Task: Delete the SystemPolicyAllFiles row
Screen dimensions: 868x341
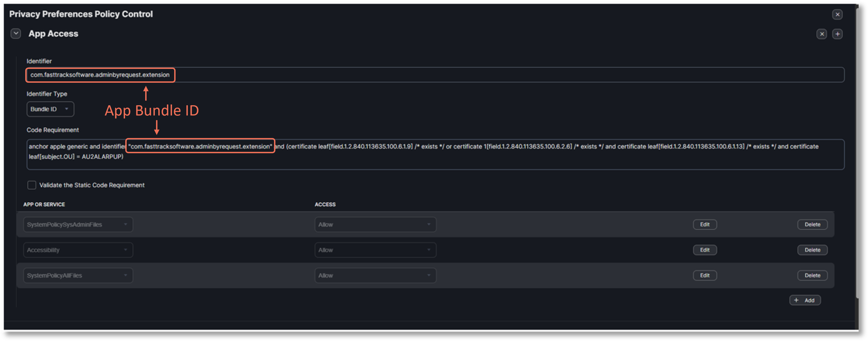Action: click(812, 275)
